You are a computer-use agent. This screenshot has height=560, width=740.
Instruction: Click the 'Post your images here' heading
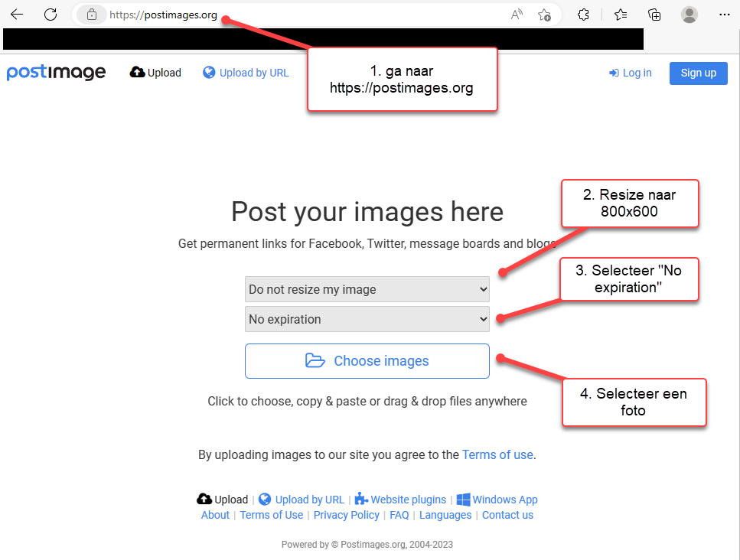tap(367, 211)
